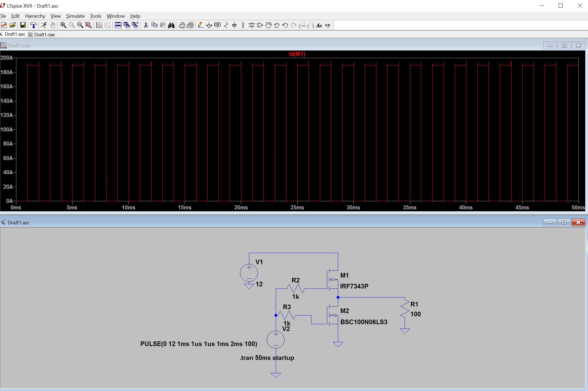Open the Help menu

[x=135, y=16]
